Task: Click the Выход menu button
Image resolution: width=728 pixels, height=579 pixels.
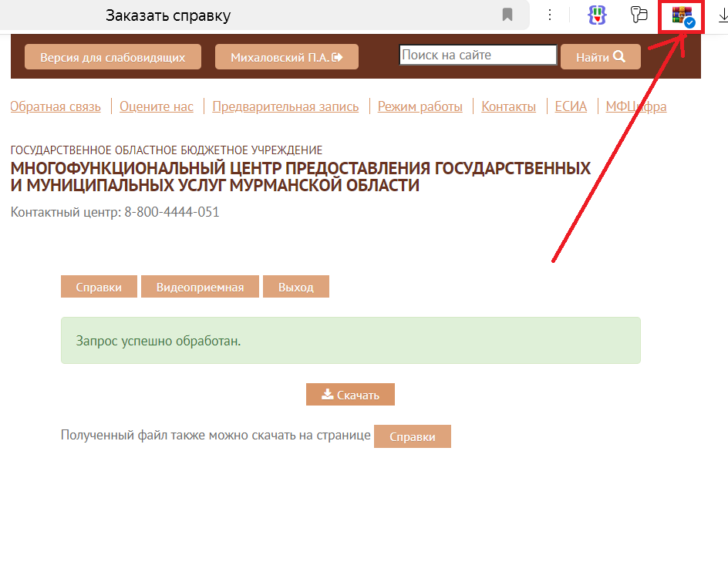Action: click(296, 287)
